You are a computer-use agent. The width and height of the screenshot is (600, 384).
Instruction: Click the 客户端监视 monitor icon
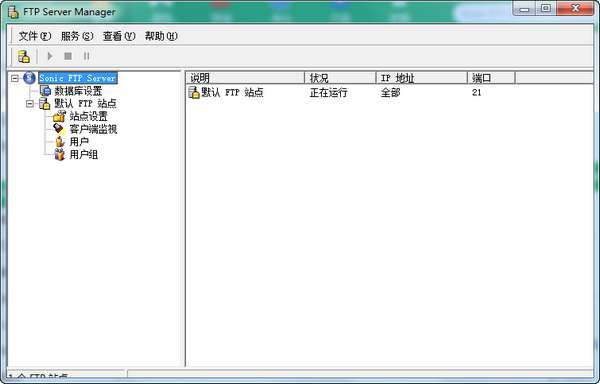pos(59,129)
